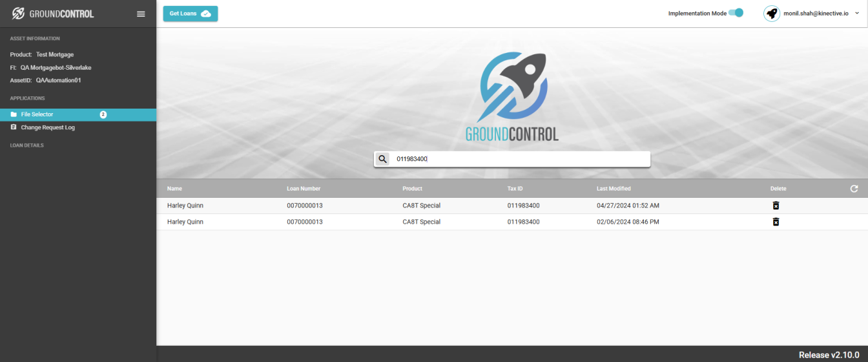Click Tax ID 011983400 in the 02/06/2024 row
Screen dimensions: 868x362
(524, 222)
